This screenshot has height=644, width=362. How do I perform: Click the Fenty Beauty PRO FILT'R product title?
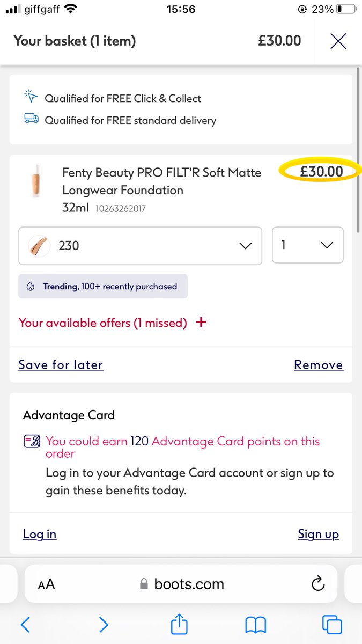(162, 181)
